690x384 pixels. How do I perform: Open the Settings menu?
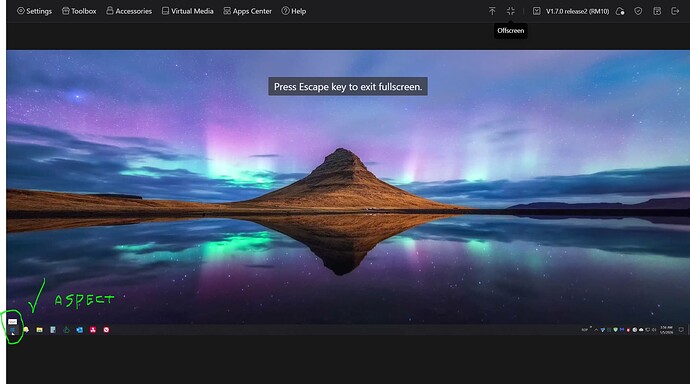point(34,11)
